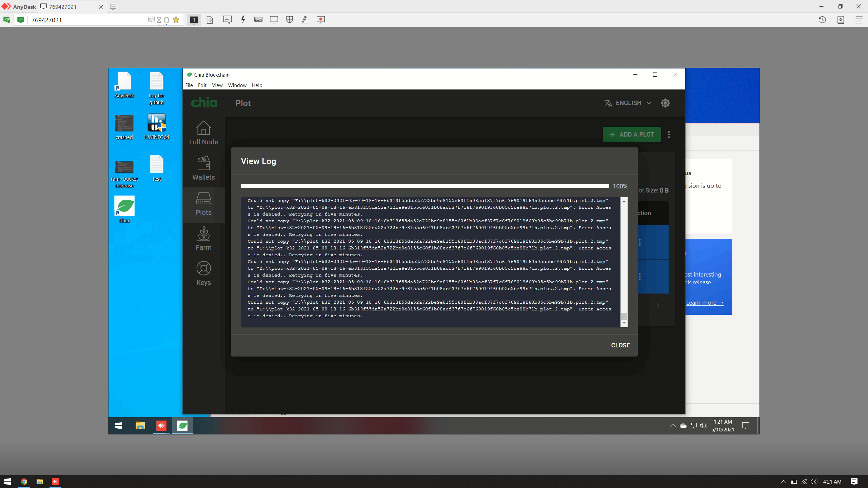Open local File Explorer taskbar icon
Image resolution: width=868 pixels, height=488 pixels.
pos(40,482)
